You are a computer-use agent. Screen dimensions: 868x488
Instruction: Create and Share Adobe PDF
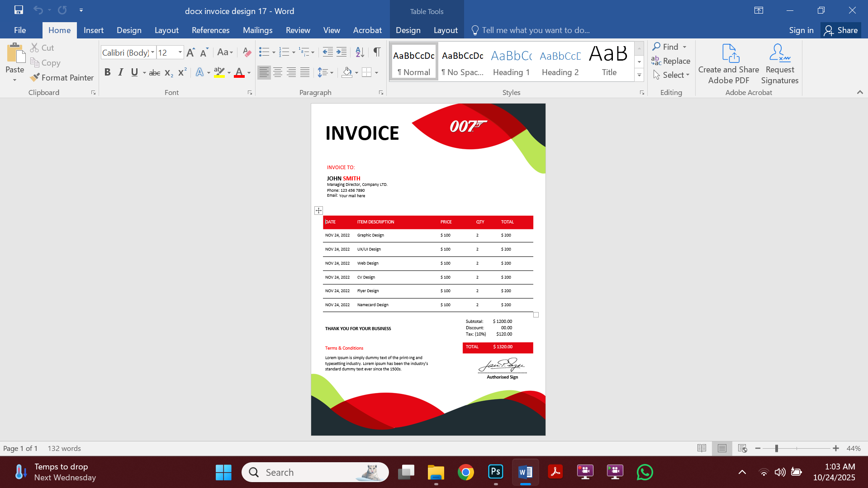pyautogui.click(x=728, y=63)
